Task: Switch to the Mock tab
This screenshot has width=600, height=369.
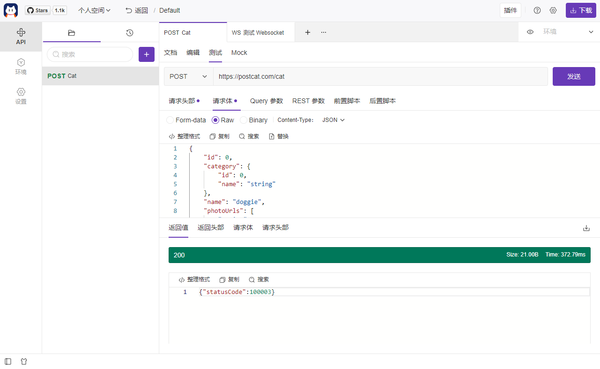Action: (239, 53)
